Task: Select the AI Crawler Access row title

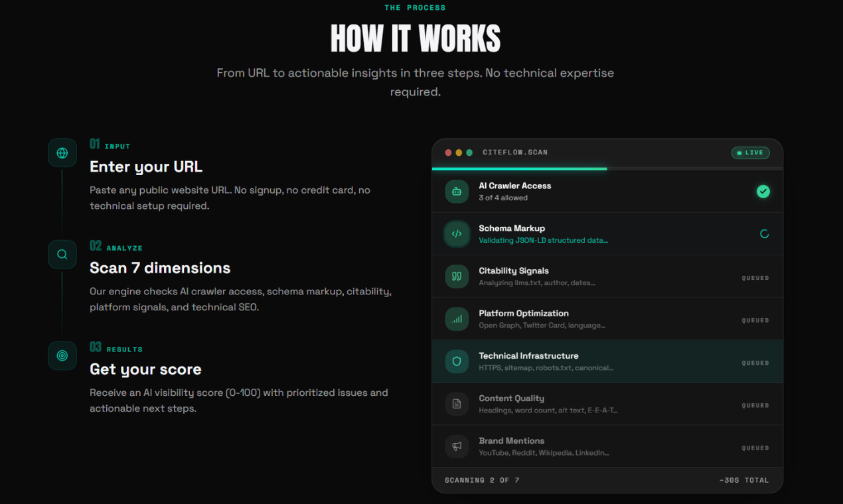Action: click(x=515, y=186)
